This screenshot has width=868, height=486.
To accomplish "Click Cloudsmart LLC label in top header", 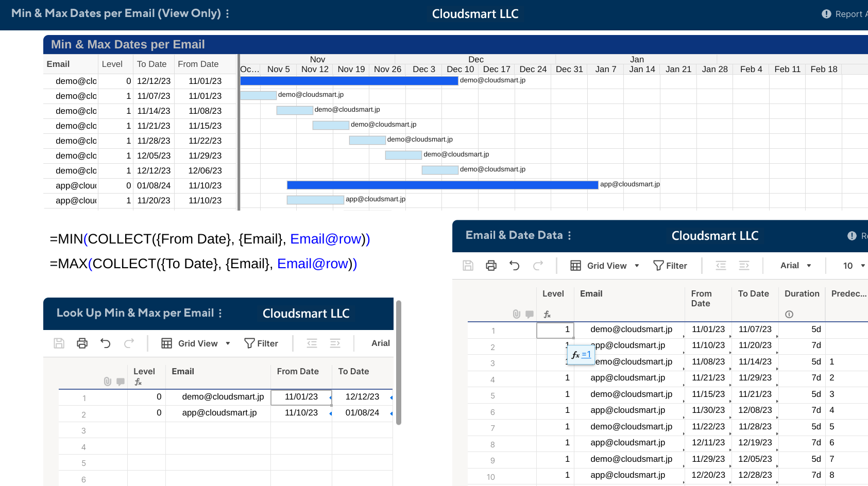I will (x=475, y=14).
